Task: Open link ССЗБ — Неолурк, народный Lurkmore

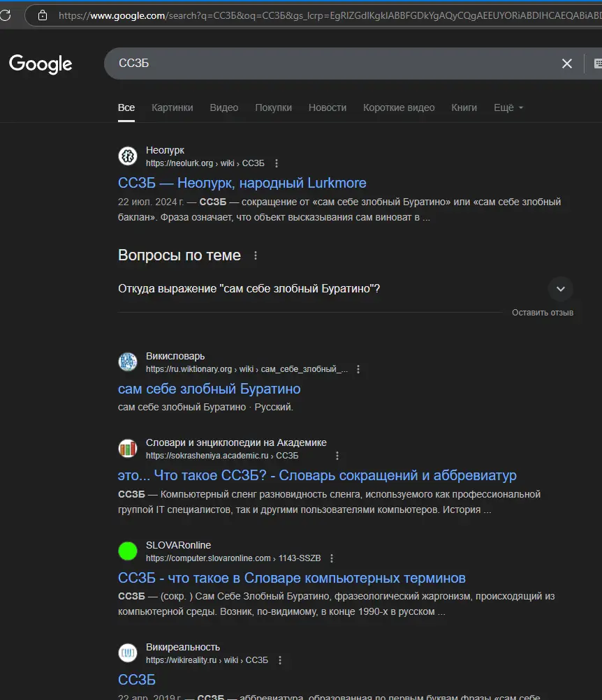Action: pos(242,183)
